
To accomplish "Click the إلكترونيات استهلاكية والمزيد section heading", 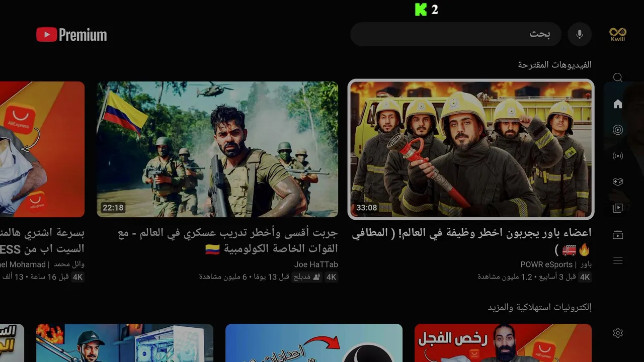I will (539, 307).
